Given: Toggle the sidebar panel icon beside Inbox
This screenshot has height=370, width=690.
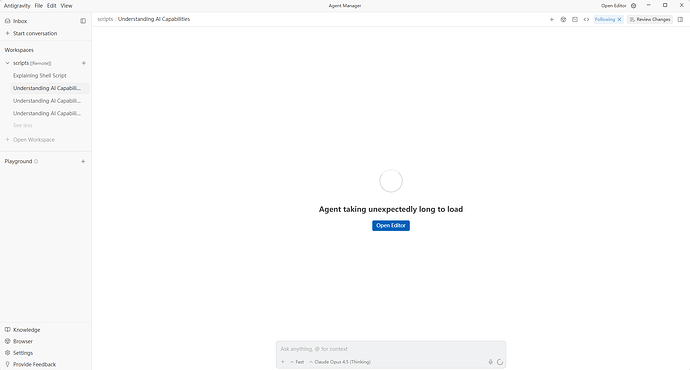Looking at the screenshot, I should (83, 21).
